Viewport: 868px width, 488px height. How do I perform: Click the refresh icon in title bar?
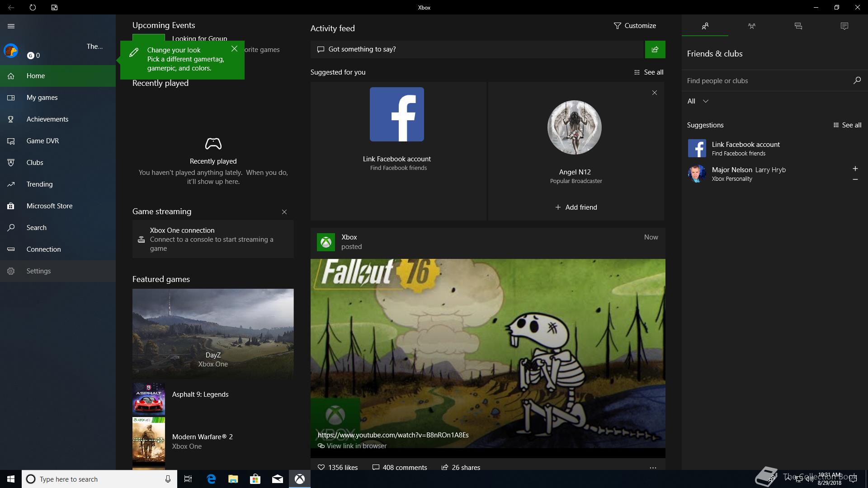click(33, 8)
